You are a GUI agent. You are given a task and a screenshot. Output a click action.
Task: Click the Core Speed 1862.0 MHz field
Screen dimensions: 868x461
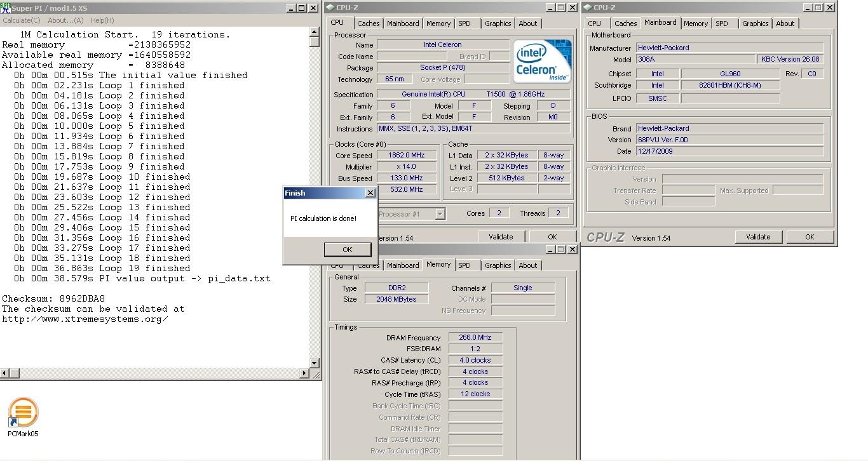pyautogui.click(x=405, y=155)
